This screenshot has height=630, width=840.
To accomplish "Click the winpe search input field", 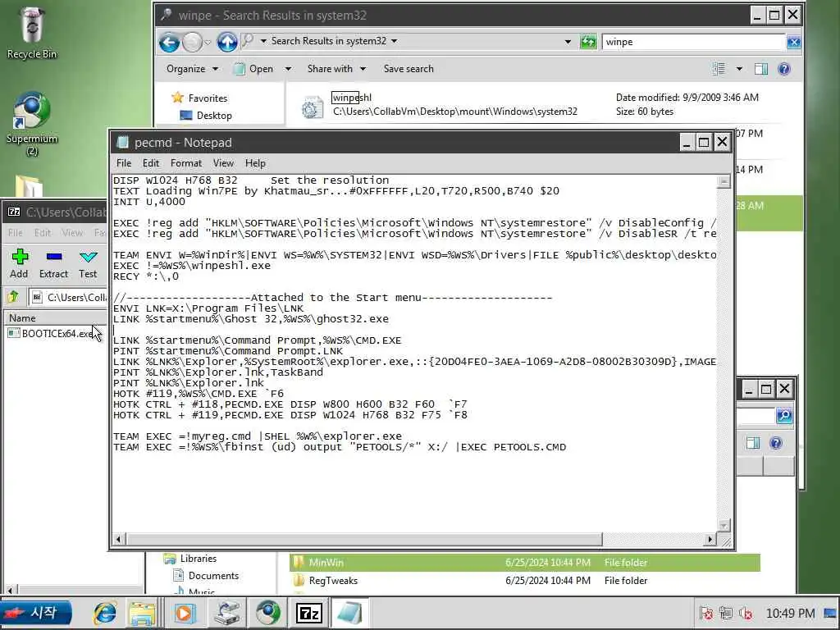I will click(693, 42).
